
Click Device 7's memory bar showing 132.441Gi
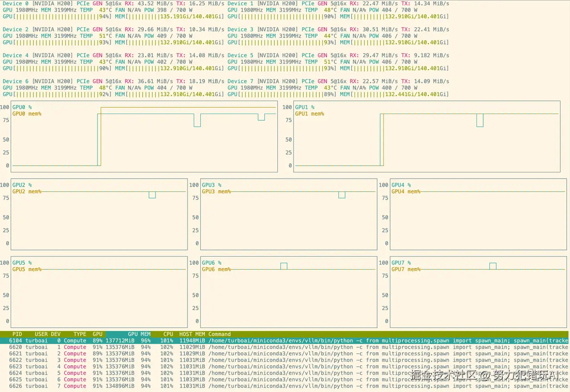[x=394, y=94]
